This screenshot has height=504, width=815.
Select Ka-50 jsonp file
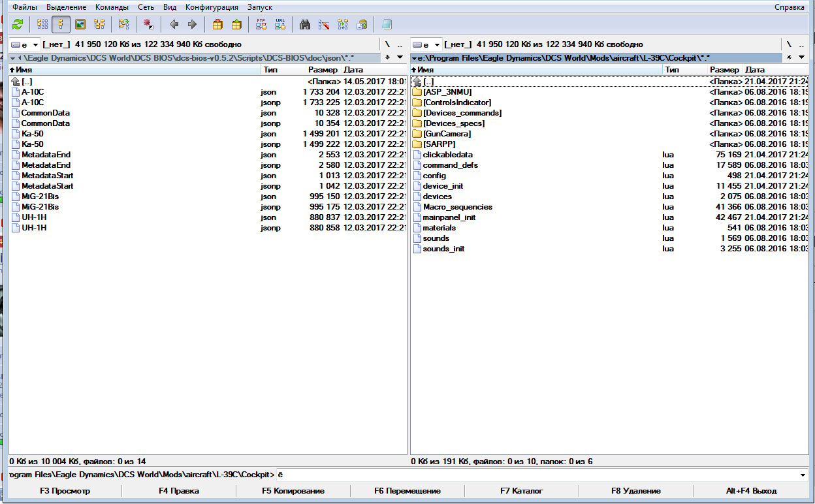click(208, 144)
